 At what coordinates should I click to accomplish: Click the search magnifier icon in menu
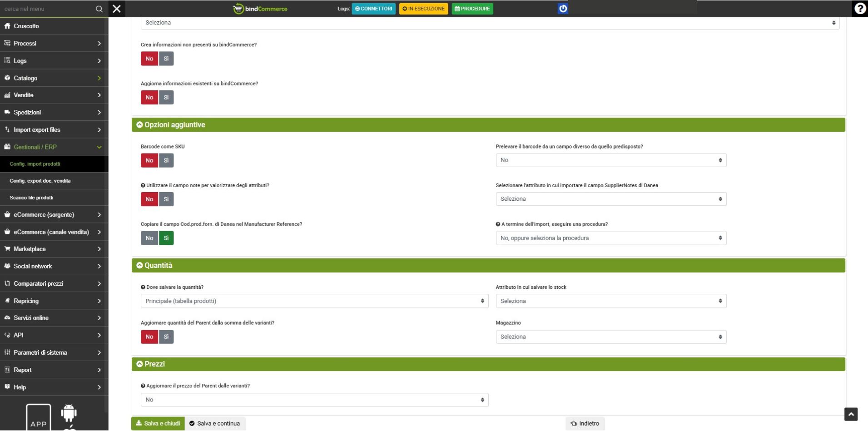tap(99, 9)
